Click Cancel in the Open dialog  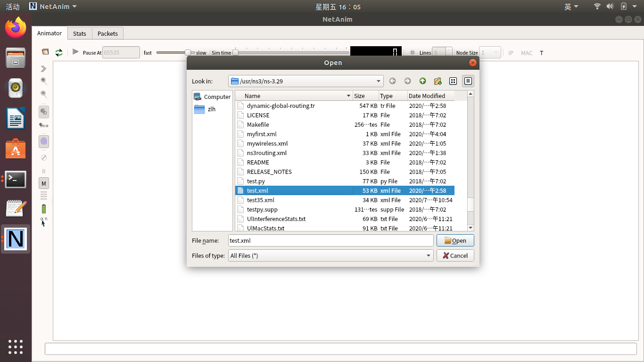pyautogui.click(x=455, y=255)
